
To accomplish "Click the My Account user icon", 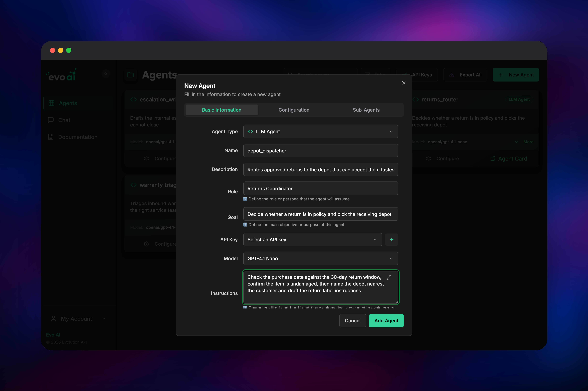I will point(53,319).
